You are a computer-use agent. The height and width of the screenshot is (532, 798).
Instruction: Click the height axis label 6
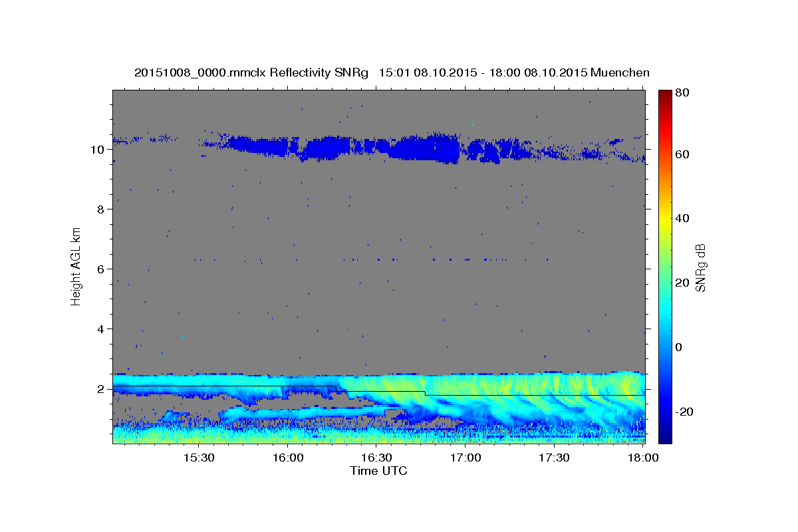[x=100, y=269]
